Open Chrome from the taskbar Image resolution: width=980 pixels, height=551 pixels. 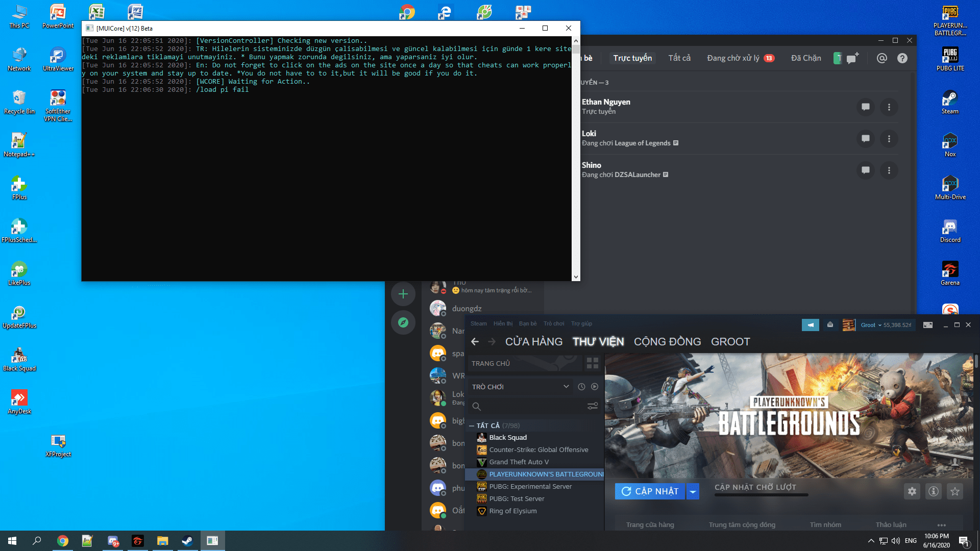point(63,541)
